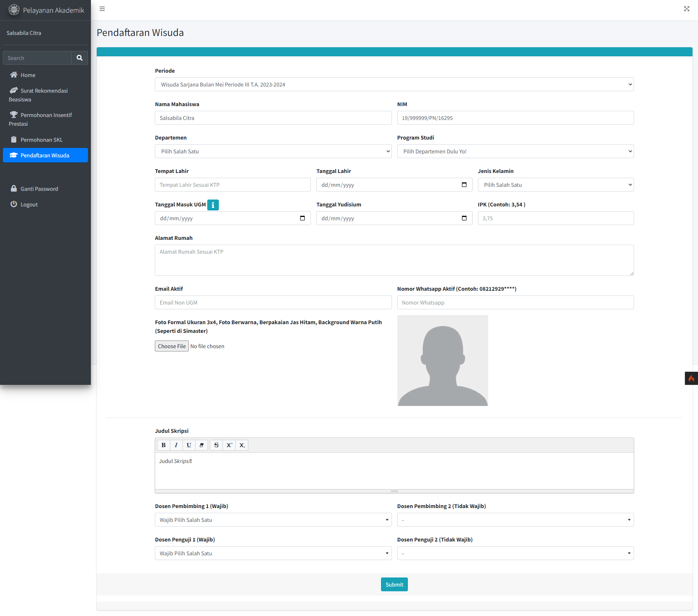Click the eraser remove-format icon
The image size is (698, 616).
click(x=201, y=445)
